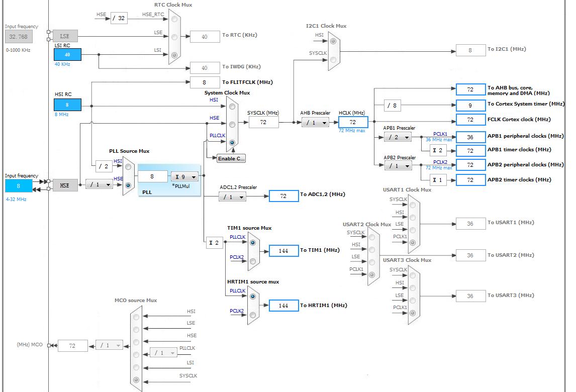Click the LSE oscillator block
Image resolution: width=576 pixels, height=392 pixels.
coord(65,36)
